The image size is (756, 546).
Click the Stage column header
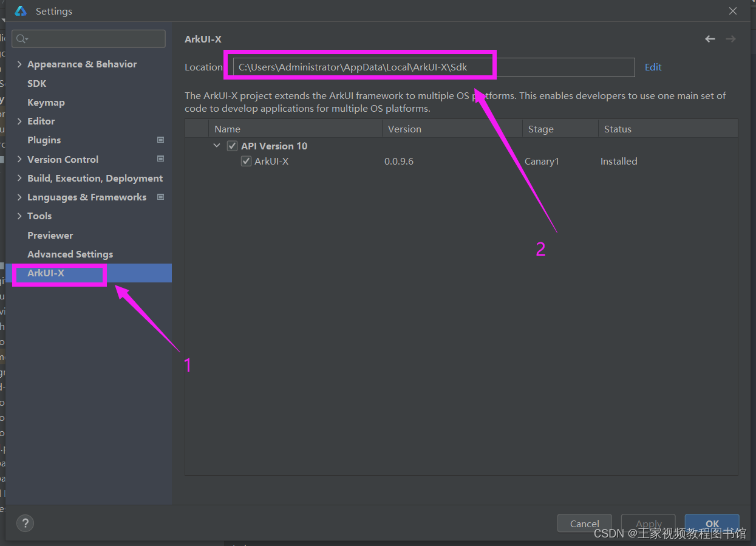(x=560, y=129)
